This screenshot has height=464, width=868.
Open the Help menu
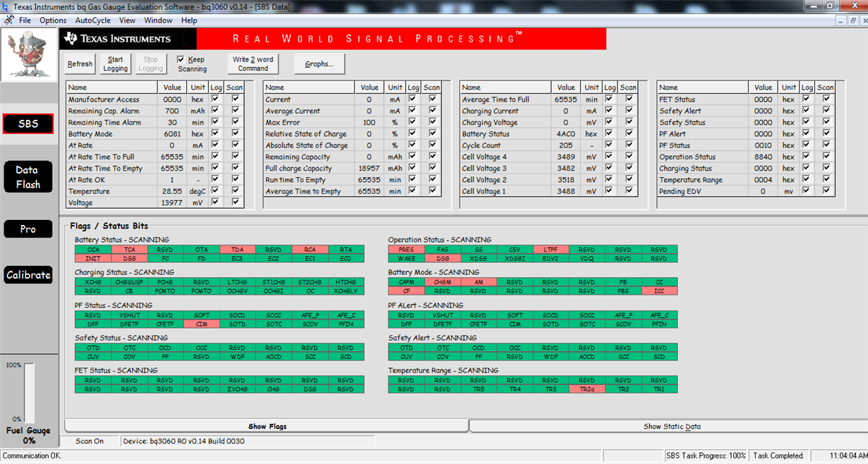[189, 20]
